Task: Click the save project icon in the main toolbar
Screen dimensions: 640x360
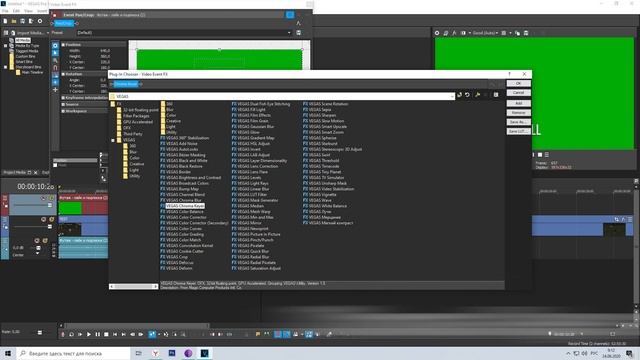Action: [x=22, y=21]
